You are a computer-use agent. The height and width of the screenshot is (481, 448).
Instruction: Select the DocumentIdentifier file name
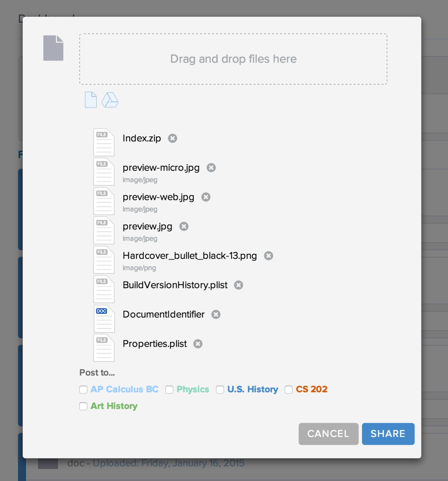point(164,314)
